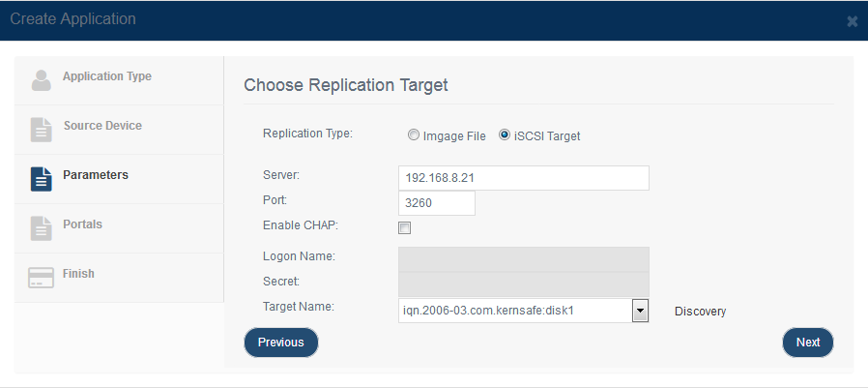Expand the Target Name dropdown arrow
The height and width of the screenshot is (388, 868).
[640, 311]
